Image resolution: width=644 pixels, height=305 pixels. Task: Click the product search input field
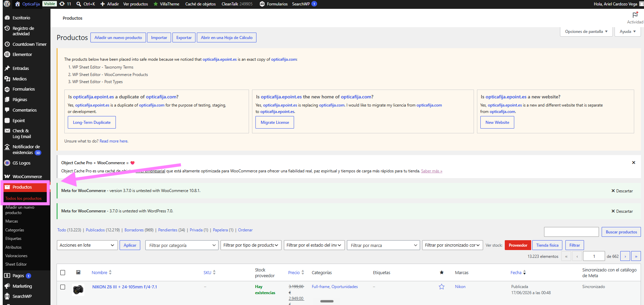(x=572, y=232)
